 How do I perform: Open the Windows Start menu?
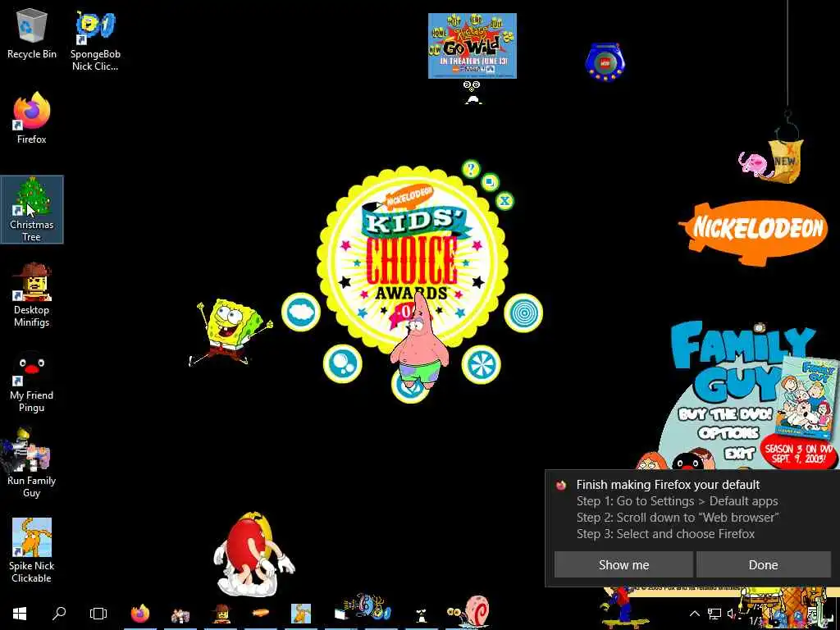(x=20, y=614)
